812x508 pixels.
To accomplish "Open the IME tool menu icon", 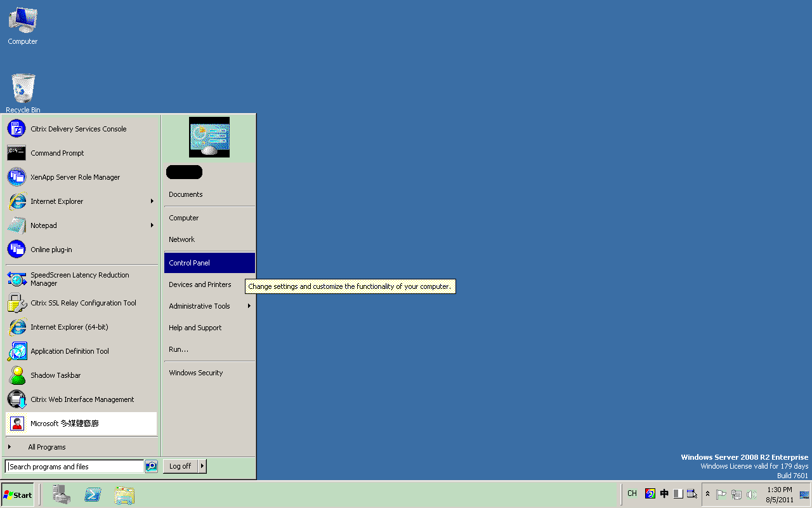I will pyautogui.click(x=692, y=493).
